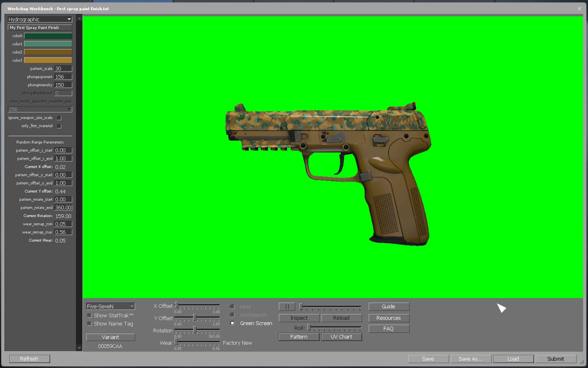Select the Hold radio option

pyautogui.click(x=232, y=307)
